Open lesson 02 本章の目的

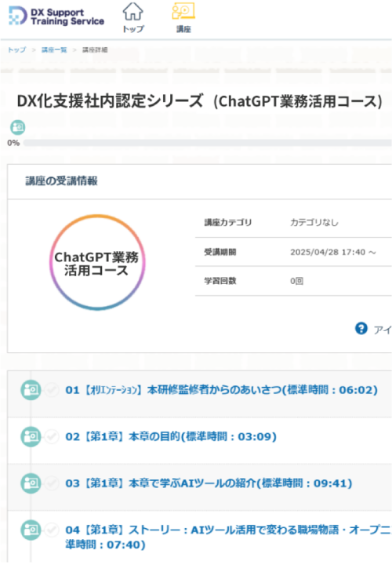pos(171,437)
